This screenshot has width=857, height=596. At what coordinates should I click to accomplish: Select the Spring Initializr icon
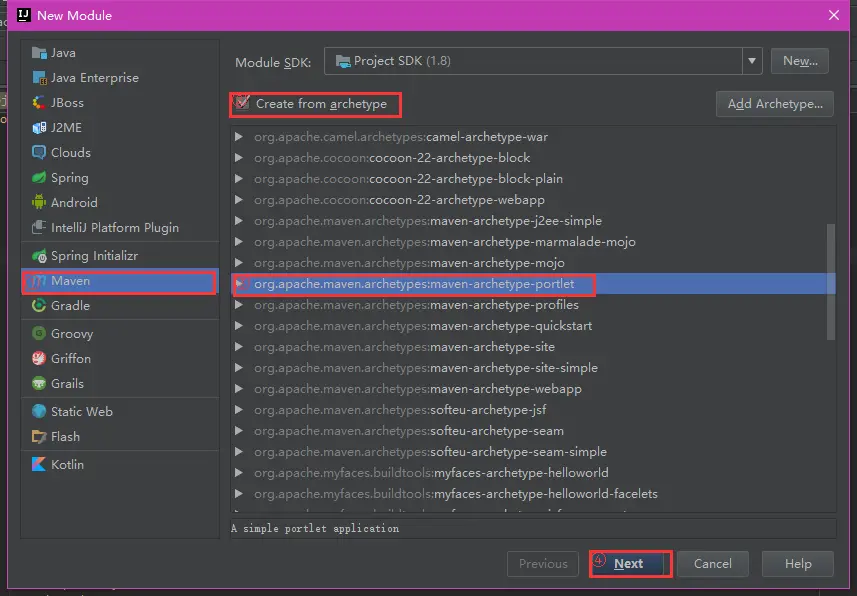(x=39, y=256)
